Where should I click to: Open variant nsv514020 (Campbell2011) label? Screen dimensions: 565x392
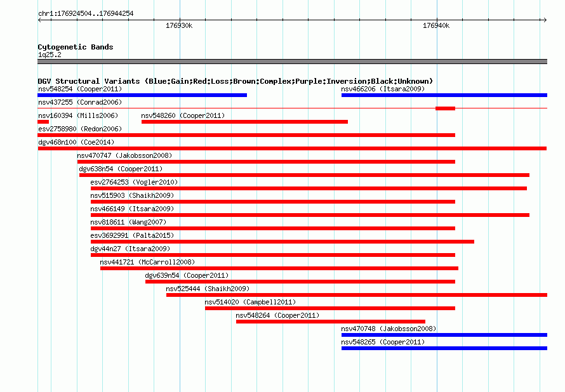click(250, 302)
